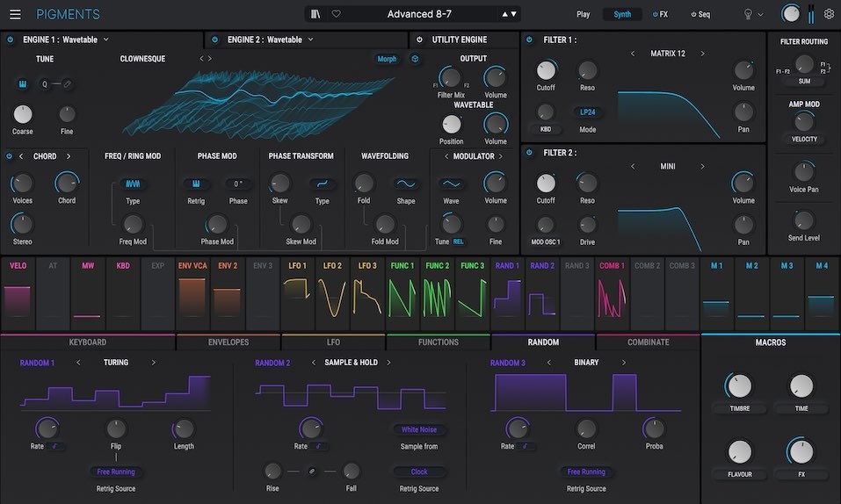Open Random 2 White Noise source dropdown
The width and height of the screenshot is (841, 504).
click(x=419, y=429)
